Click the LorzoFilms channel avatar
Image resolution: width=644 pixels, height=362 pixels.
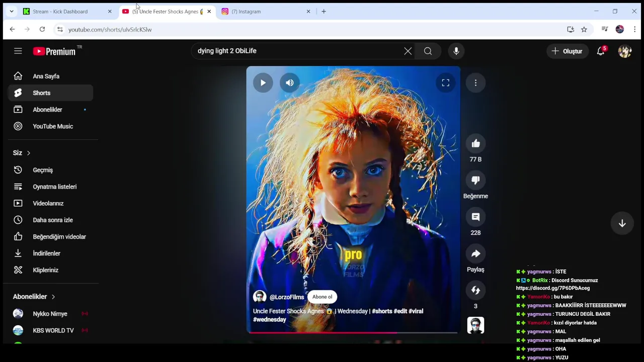coord(260,297)
